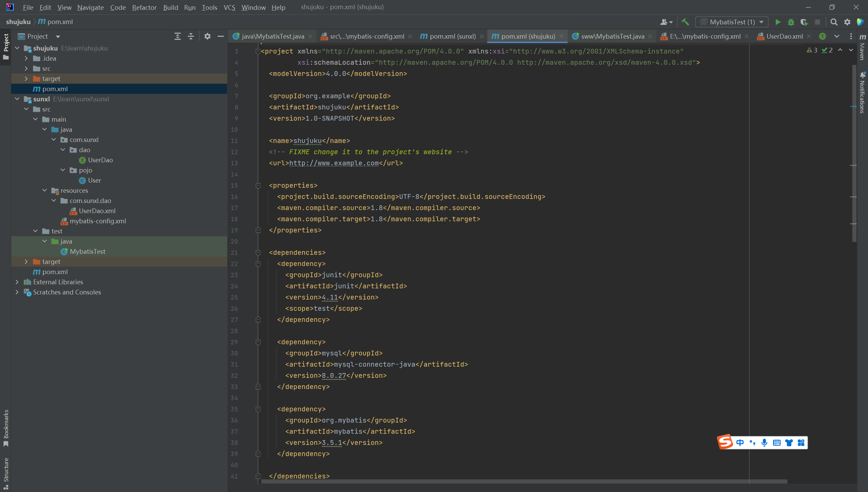Open MybatisTest run configuration dropdown
The width and height of the screenshot is (868, 492).
point(732,22)
